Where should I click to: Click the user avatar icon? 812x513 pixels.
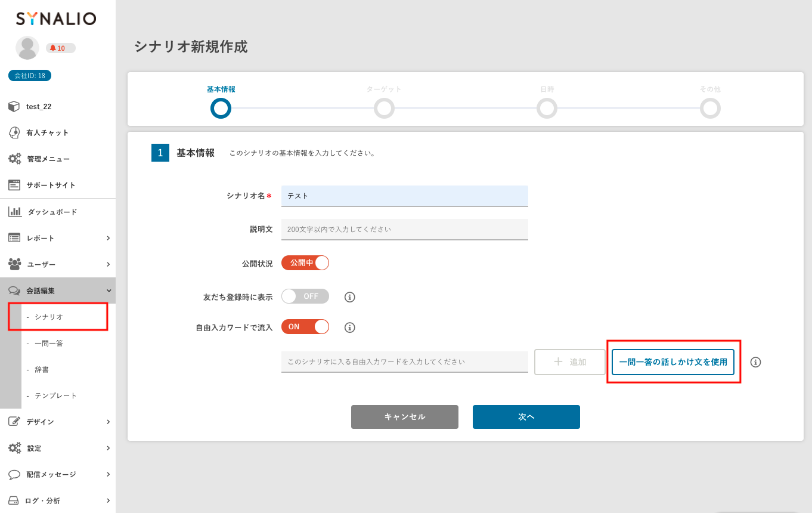(27, 48)
